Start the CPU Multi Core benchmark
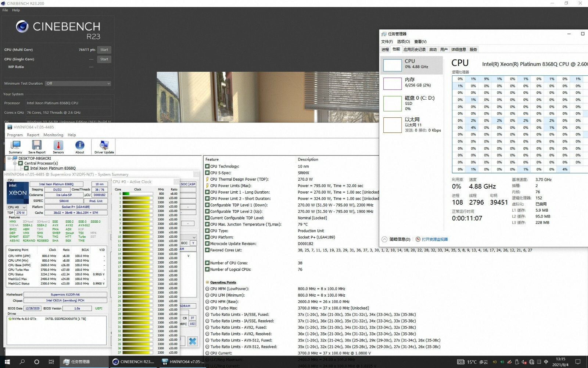 tap(104, 50)
